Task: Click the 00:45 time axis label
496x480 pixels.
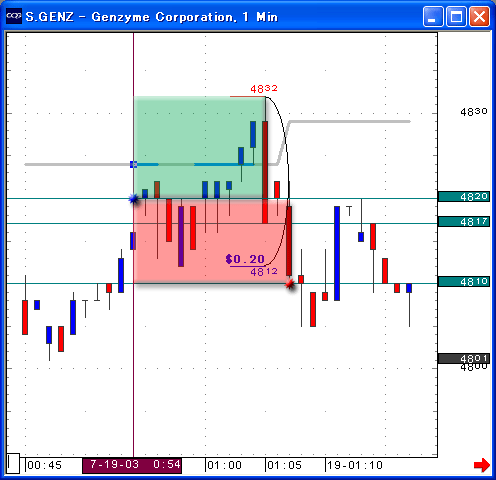Action: [45, 465]
